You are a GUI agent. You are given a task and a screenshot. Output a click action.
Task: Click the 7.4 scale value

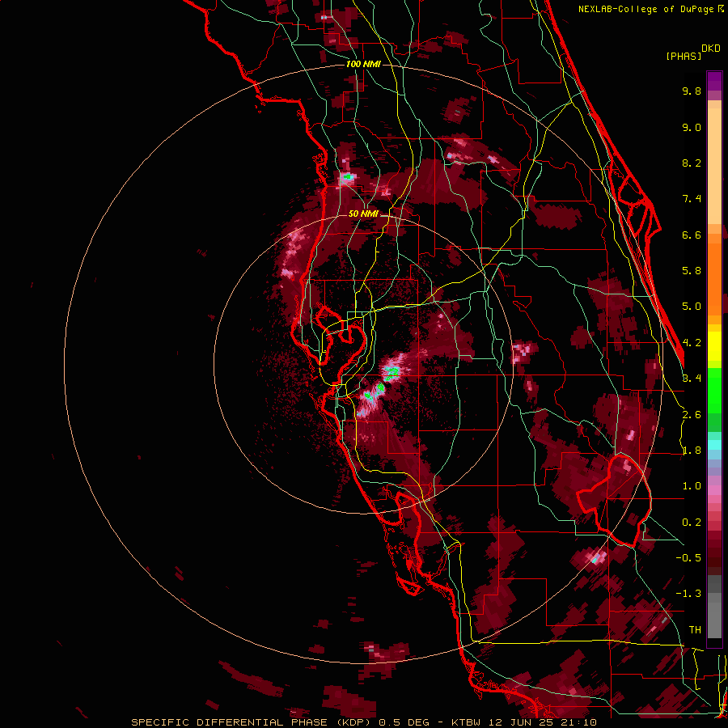[692, 199]
